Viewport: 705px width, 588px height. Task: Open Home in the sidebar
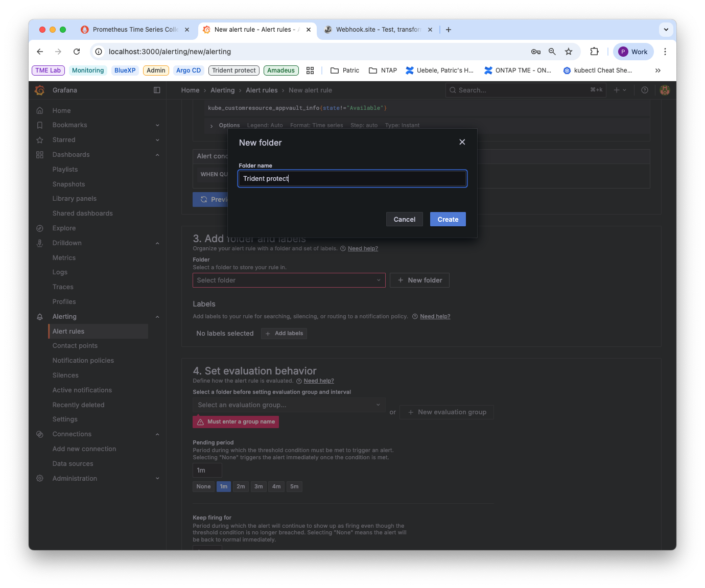(61, 110)
